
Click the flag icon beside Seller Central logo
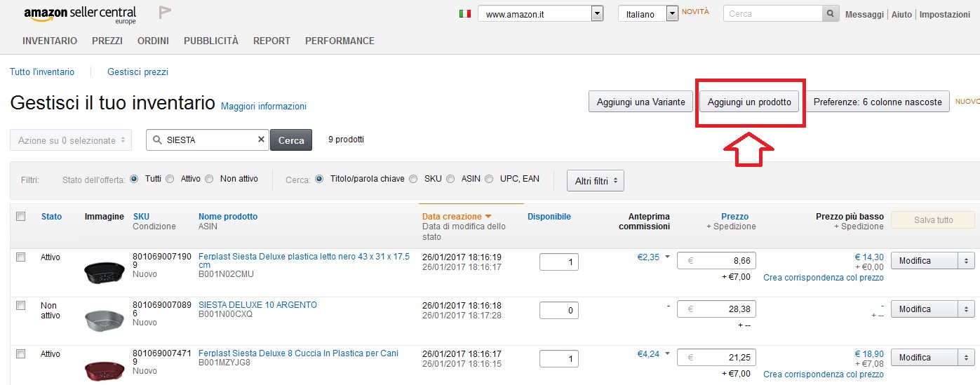click(166, 13)
